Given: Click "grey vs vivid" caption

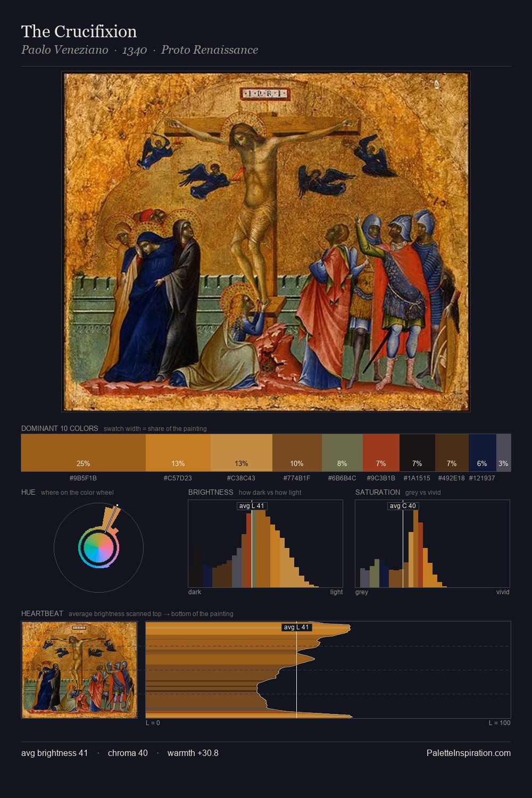Looking at the screenshot, I should pyautogui.click(x=423, y=493).
